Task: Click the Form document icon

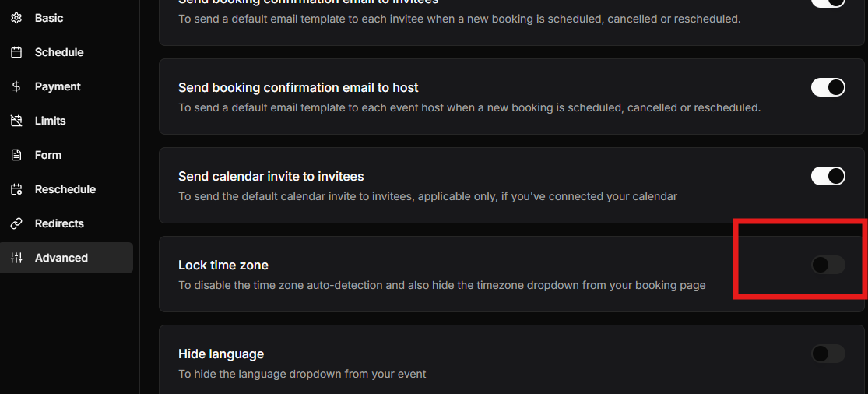Action: (16, 155)
